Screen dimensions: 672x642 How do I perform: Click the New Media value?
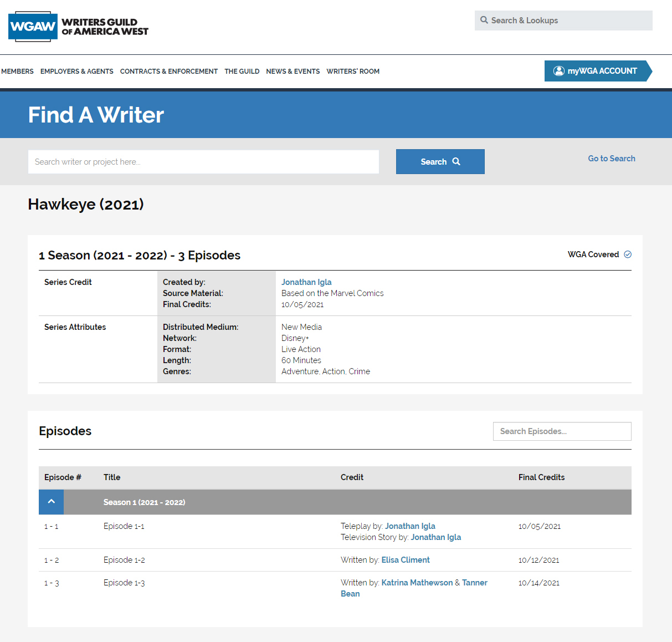pyautogui.click(x=301, y=327)
